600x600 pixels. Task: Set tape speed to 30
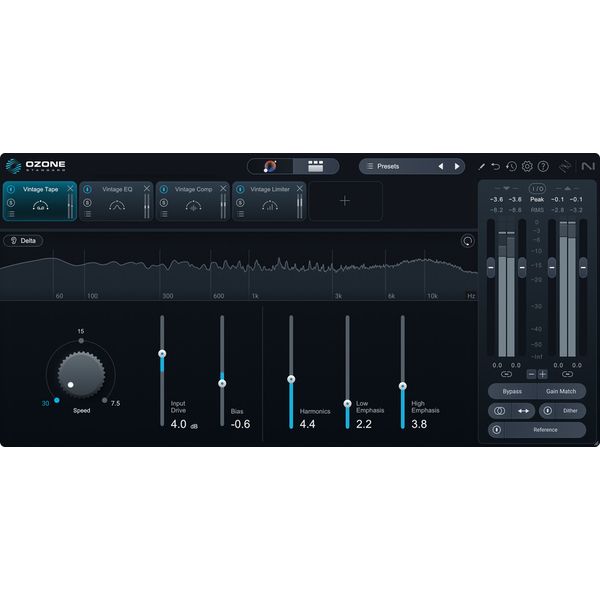(57, 400)
